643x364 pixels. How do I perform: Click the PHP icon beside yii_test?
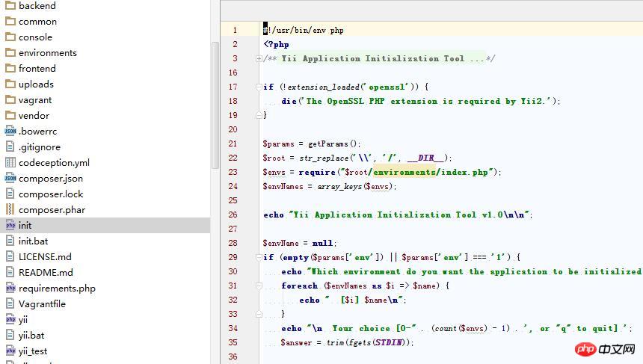pyautogui.click(x=10, y=351)
